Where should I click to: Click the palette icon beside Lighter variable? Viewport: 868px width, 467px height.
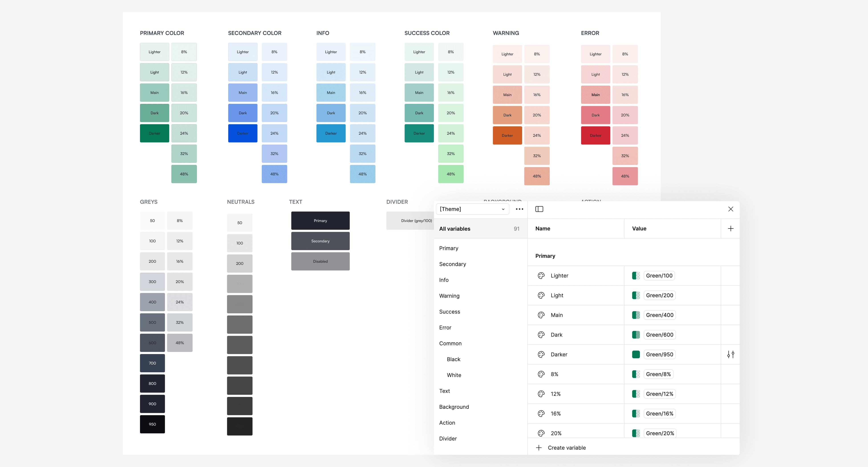[541, 276]
